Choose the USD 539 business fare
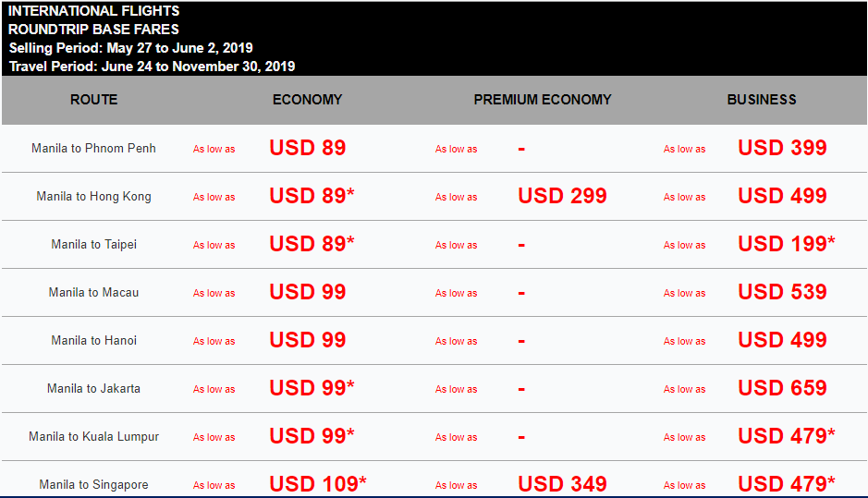The width and height of the screenshot is (868, 498). click(x=782, y=292)
